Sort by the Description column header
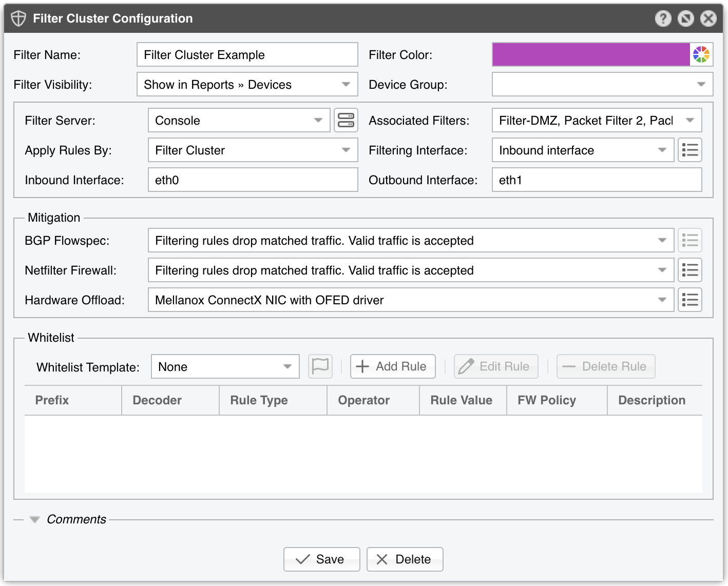728x586 pixels. [x=655, y=400]
